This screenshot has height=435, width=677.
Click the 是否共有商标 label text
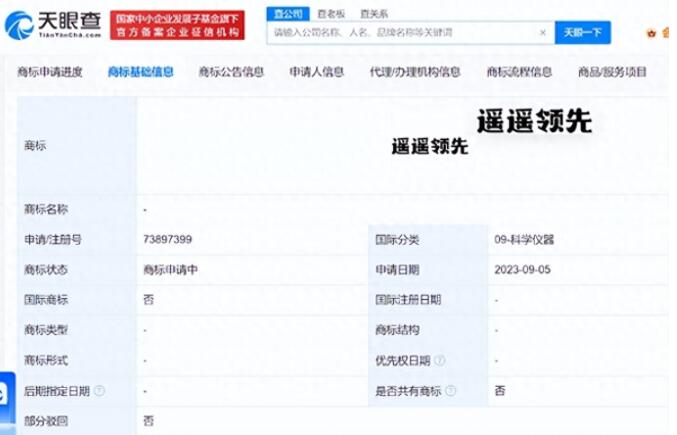(x=408, y=391)
